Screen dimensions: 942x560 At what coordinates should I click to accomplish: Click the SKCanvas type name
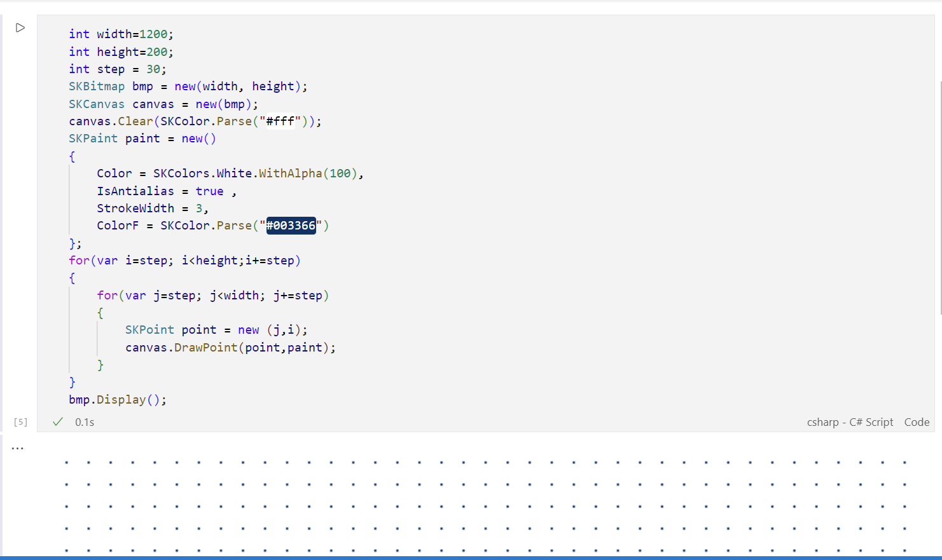pos(97,104)
